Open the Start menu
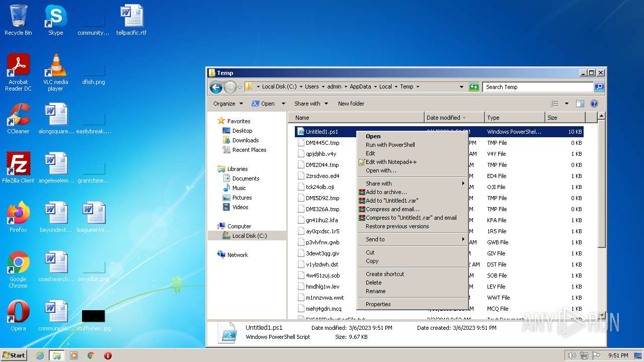644x362 pixels. [x=14, y=355]
